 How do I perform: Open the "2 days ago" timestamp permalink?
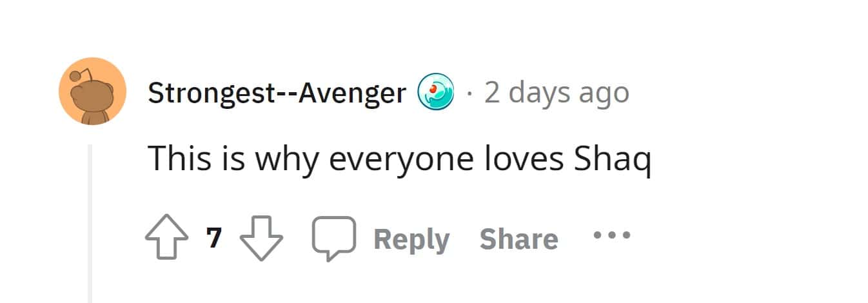pyautogui.click(x=557, y=93)
